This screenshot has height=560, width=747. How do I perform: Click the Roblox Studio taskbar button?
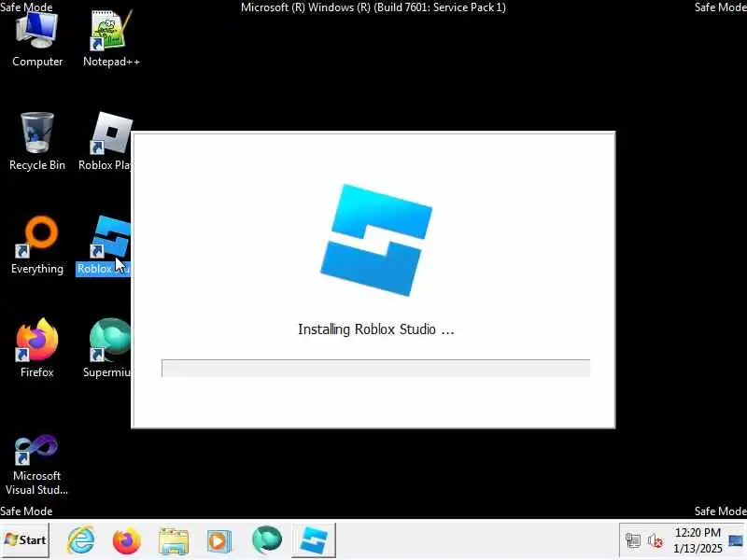click(x=314, y=540)
